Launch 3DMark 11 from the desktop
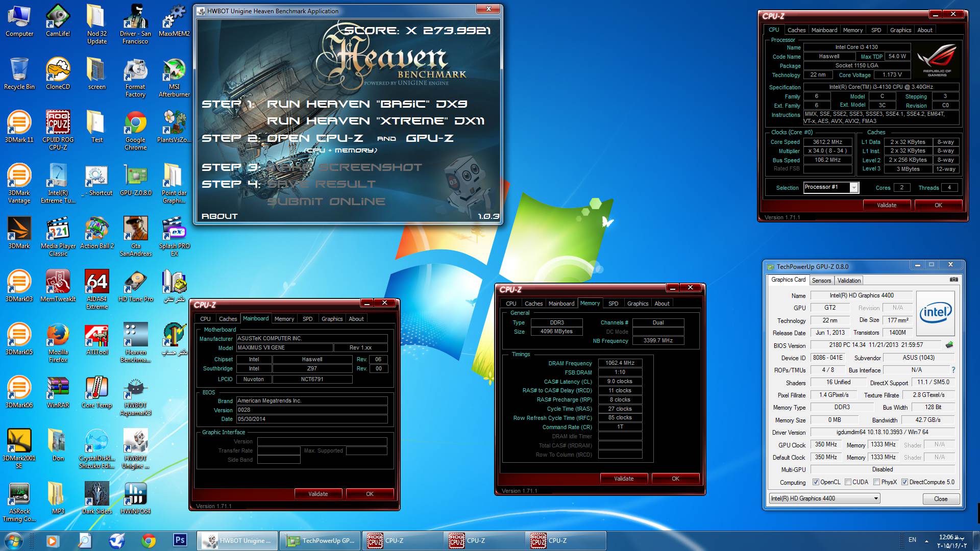The height and width of the screenshot is (551, 980). 19,127
